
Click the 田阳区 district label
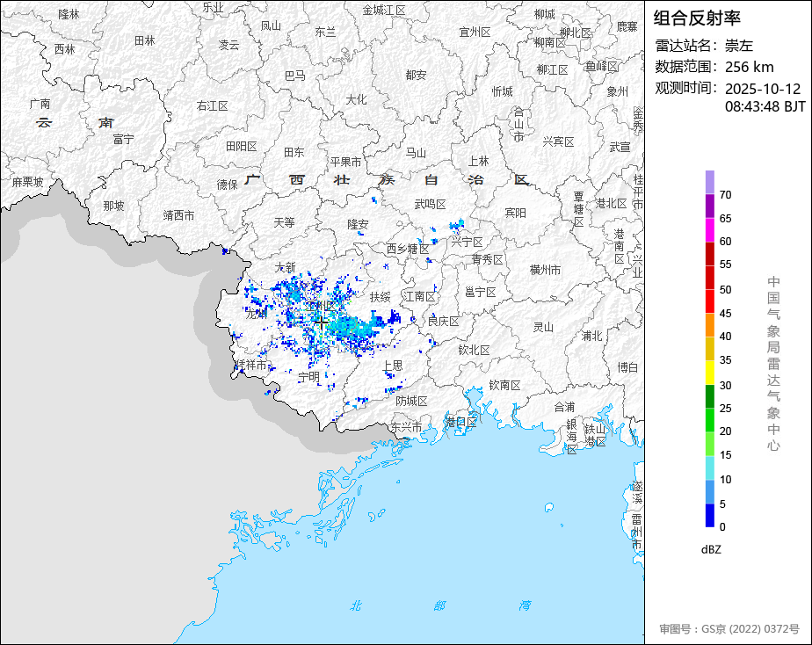tap(242, 147)
